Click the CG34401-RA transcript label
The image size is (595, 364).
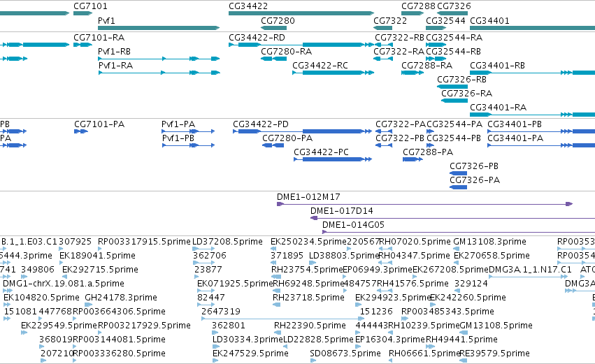[x=499, y=108]
